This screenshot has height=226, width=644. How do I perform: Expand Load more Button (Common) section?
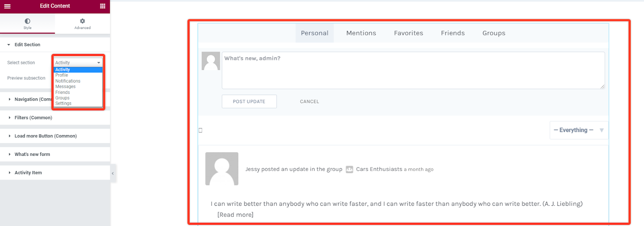point(55,136)
